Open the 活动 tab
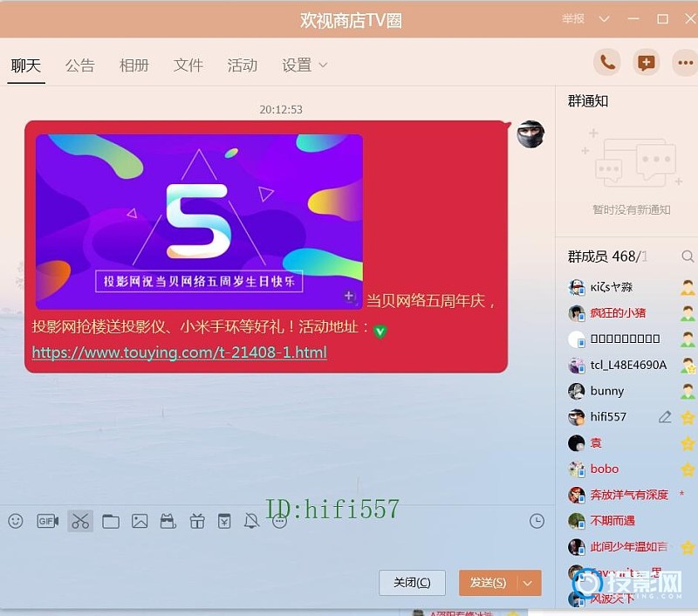 click(243, 65)
